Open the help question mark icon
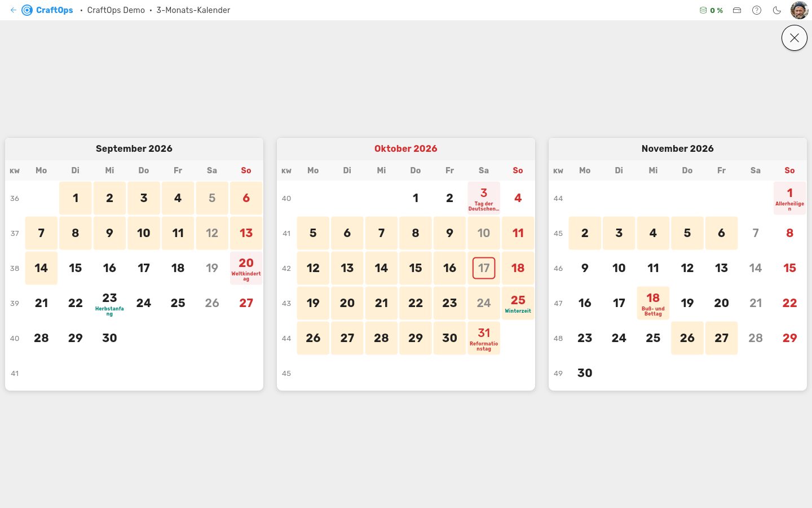 coord(757,10)
